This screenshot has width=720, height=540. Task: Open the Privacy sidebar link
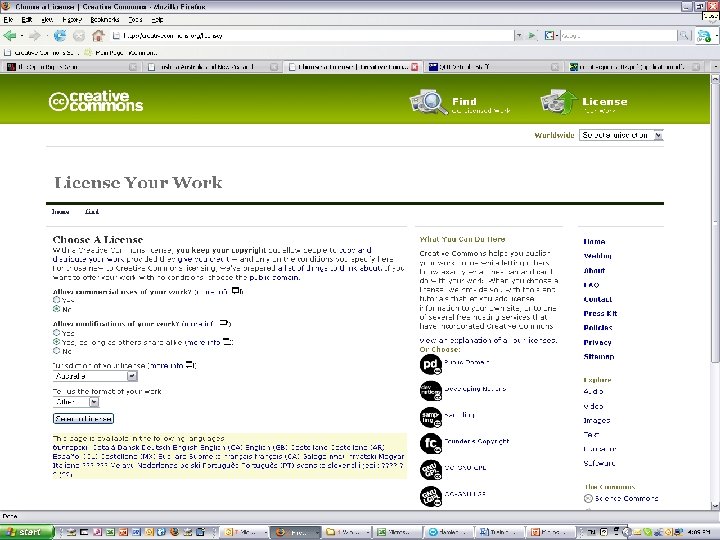point(597,342)
